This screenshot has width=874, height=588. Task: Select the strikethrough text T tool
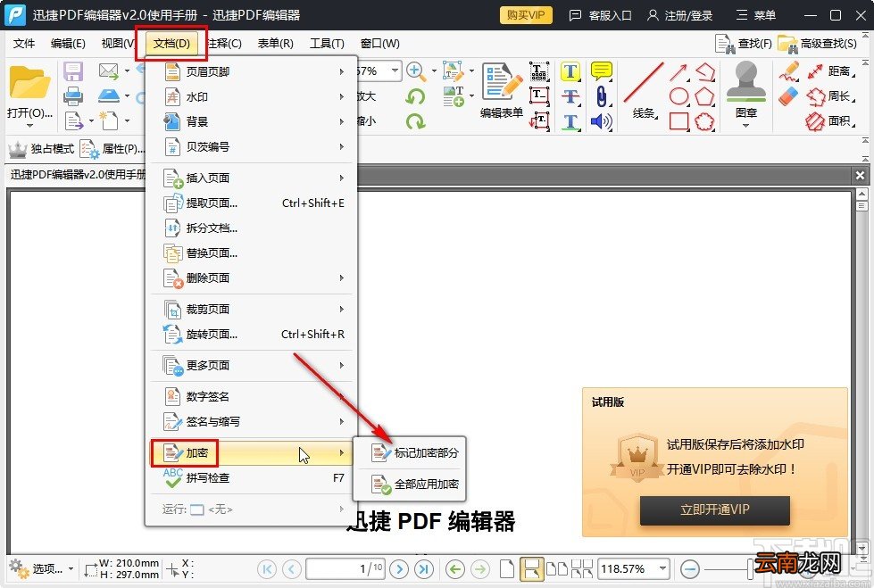pos(570,96)
